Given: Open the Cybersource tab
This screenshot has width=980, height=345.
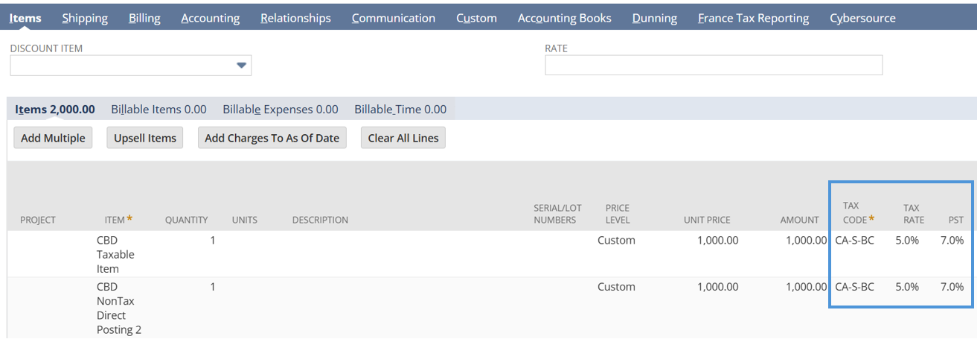Looking at the screenshot, I should coord(862,18).
